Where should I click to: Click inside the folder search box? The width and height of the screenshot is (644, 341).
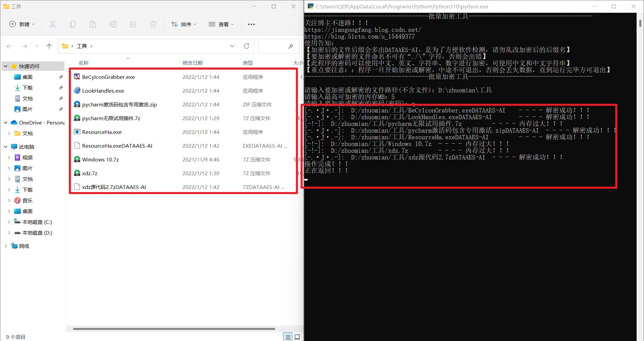279,46
